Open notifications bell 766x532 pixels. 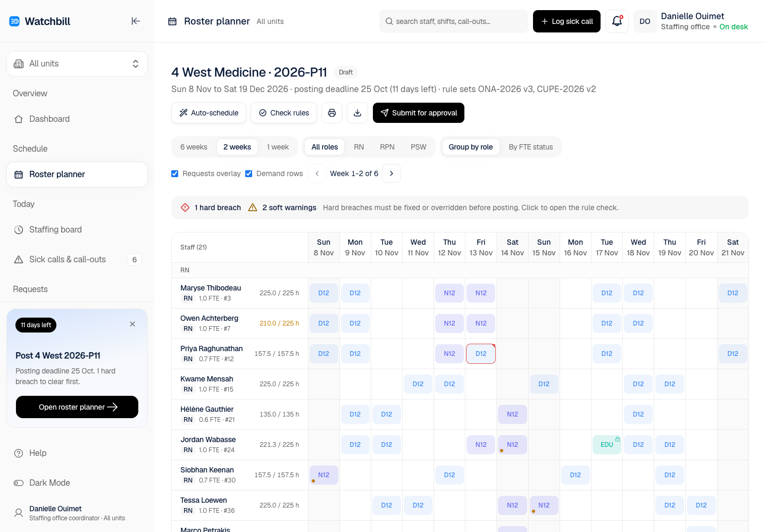coord(617,21)
